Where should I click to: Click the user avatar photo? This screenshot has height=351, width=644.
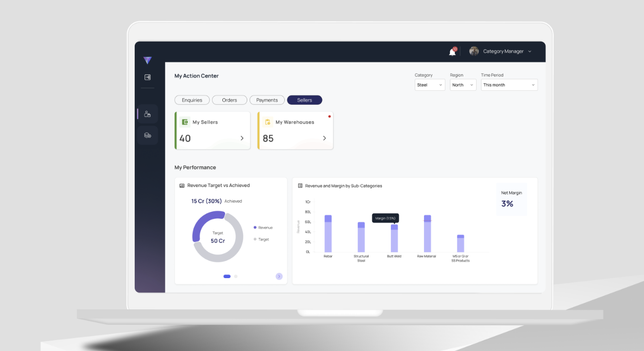tap(474, 51)
